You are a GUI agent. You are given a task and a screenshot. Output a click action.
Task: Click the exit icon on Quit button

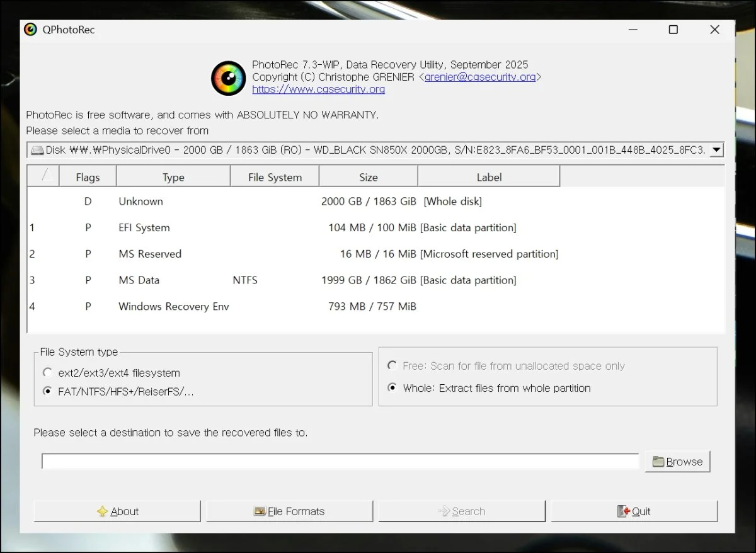(x=624, y=511)
